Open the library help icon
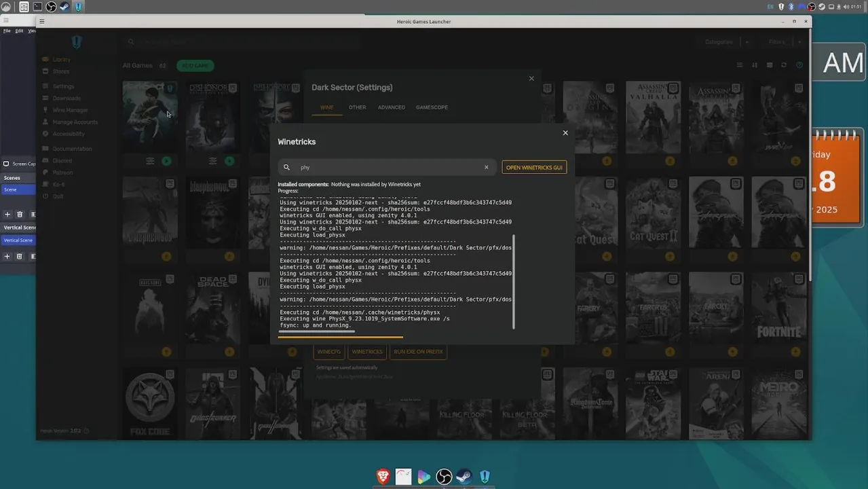This screenshot has height=489, width=868. click(x=799, y=65)
